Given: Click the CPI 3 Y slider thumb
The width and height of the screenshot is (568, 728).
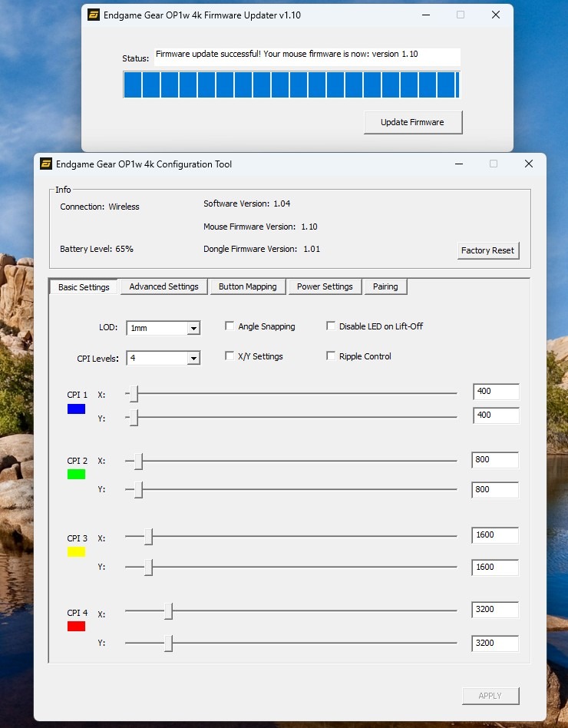Looking at the screenshot, I should (148, 567).
